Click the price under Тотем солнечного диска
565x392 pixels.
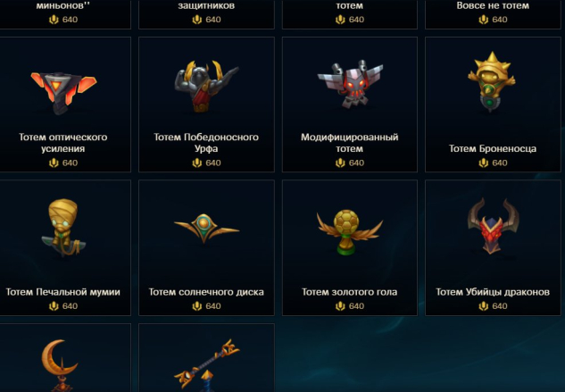point(206,305)
